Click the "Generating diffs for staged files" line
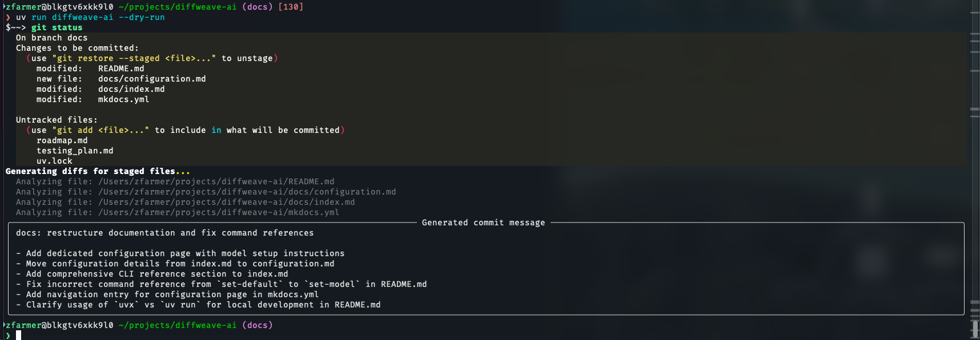This screenshot has width=980, height=340. pyautogui.click(x=97, y=171)
